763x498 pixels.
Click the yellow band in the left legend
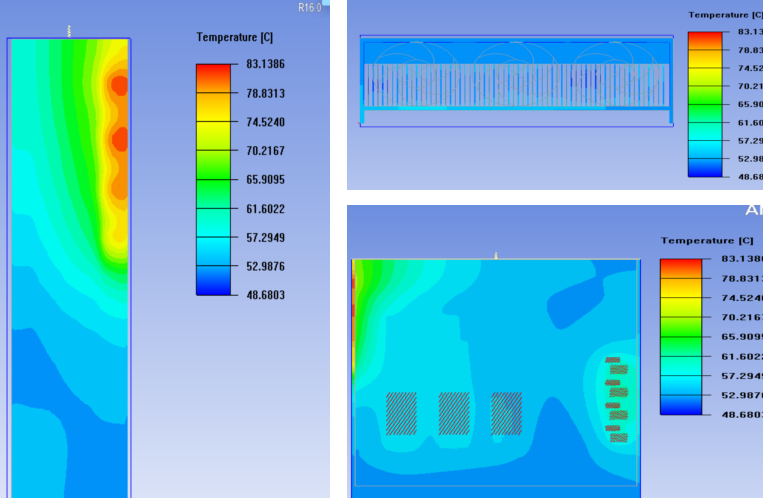click(x=212, y=126)
